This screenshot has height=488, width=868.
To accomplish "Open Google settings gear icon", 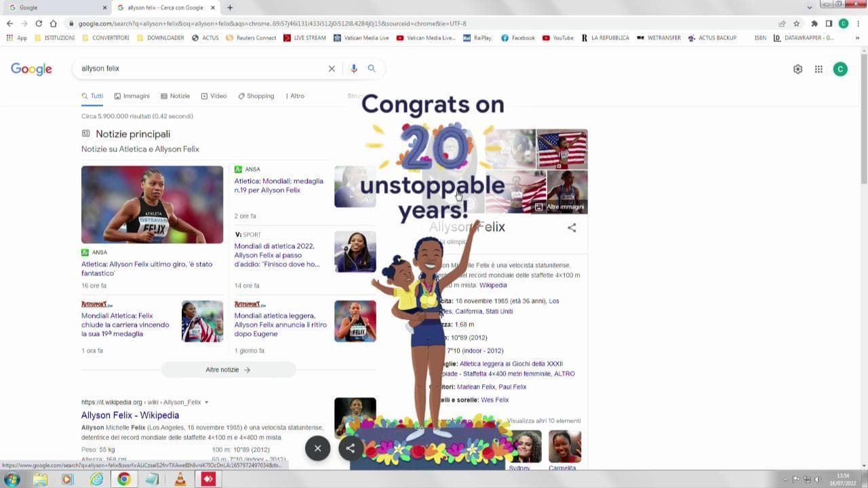I will 797,69.
